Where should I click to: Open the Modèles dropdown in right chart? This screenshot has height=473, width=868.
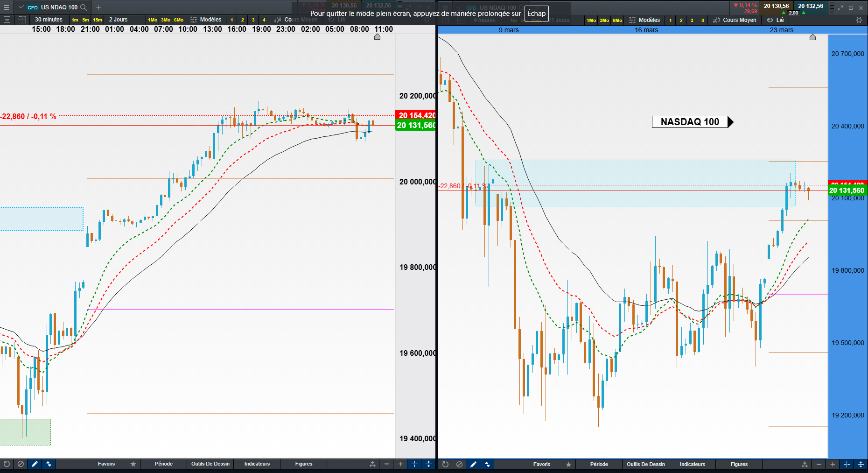point(644,20)
